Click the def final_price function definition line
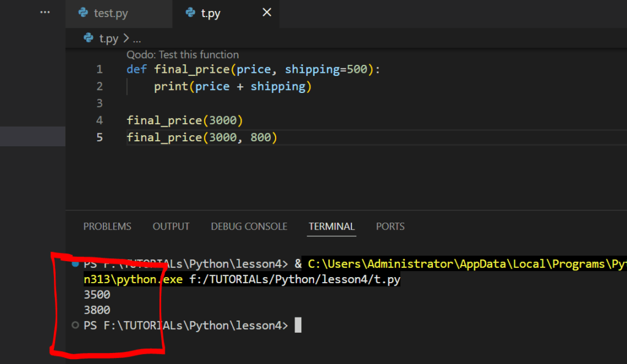Viewport: 627px width, 364px height. (253, 70)
